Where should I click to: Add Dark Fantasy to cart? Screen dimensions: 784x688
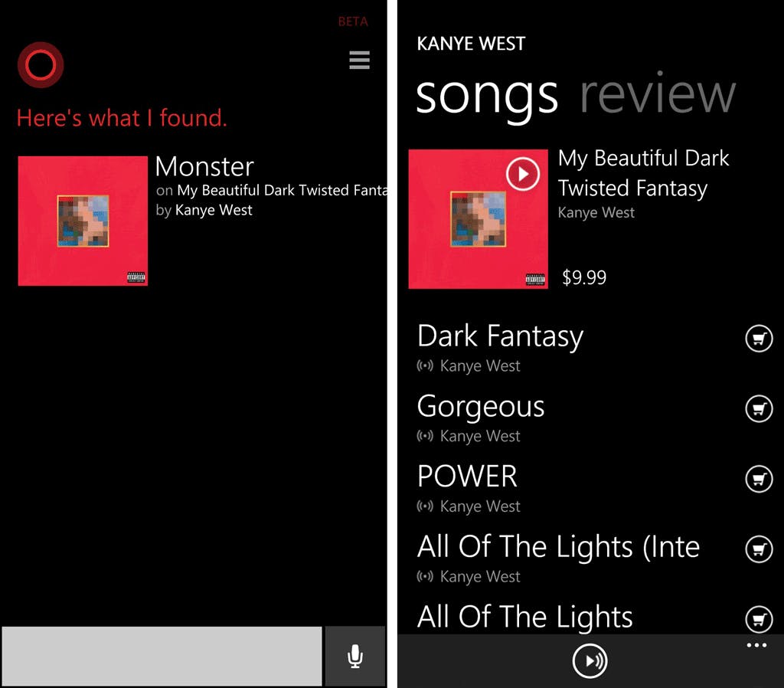(x=758, y=339)
